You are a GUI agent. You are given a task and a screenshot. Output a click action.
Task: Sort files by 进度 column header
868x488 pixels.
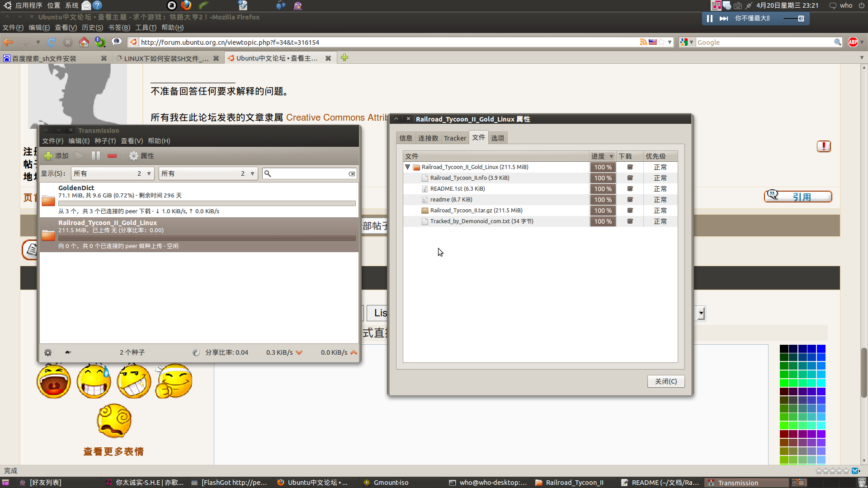coord(603,156)
